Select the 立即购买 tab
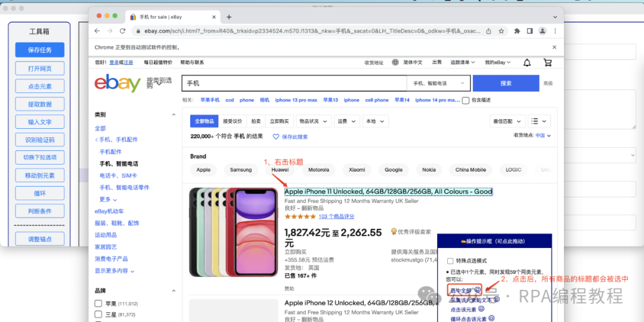This screenshot has width=644, height=322. tap(279, 121)
